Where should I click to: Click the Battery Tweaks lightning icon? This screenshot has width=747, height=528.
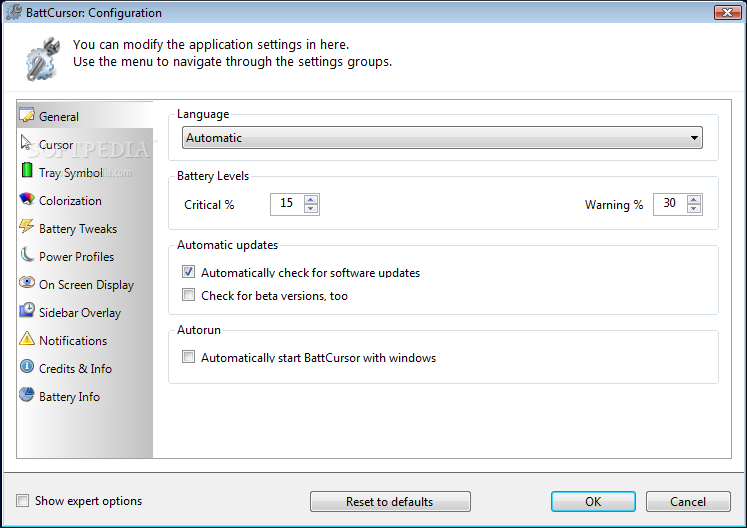[27, 226]
